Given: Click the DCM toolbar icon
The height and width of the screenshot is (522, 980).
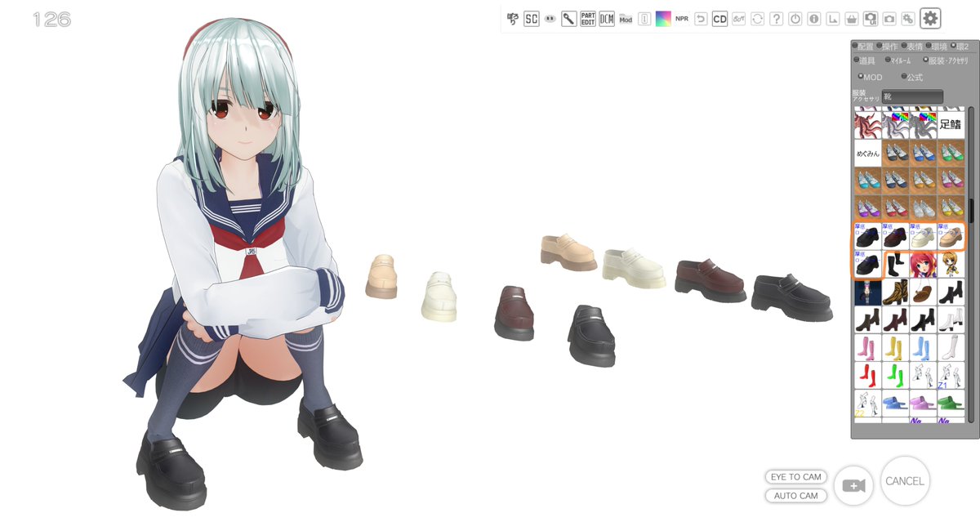Looking at the screenshot, I should [607, 19].
